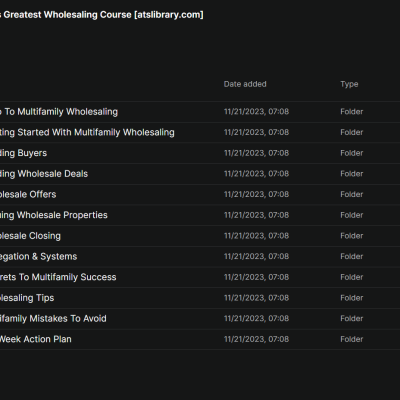
Task: Open the 'Wholesale Deals' folder
Action: [x=44, y=174]
